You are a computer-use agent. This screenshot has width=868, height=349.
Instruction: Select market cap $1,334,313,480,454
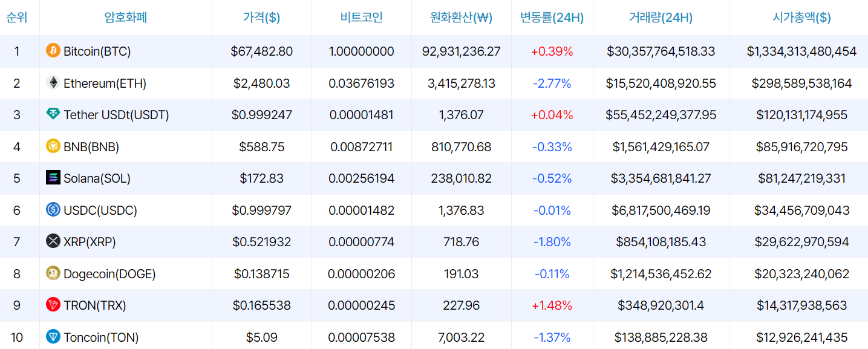(x=801, y=51)
